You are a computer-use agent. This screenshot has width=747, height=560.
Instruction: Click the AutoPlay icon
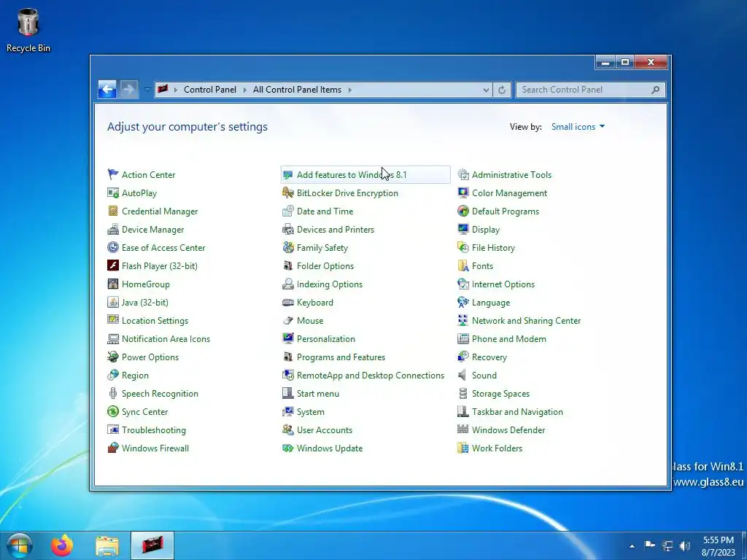[113, 192]
